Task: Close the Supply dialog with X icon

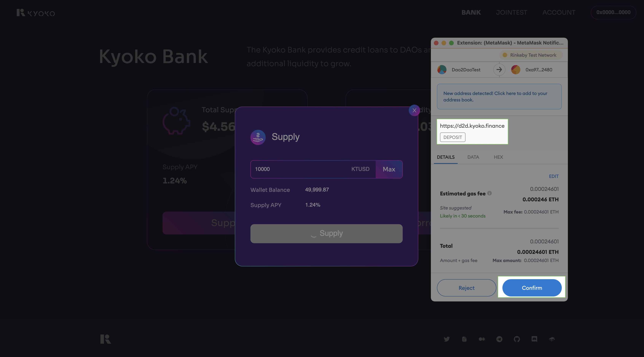Action: pos(414,110)
